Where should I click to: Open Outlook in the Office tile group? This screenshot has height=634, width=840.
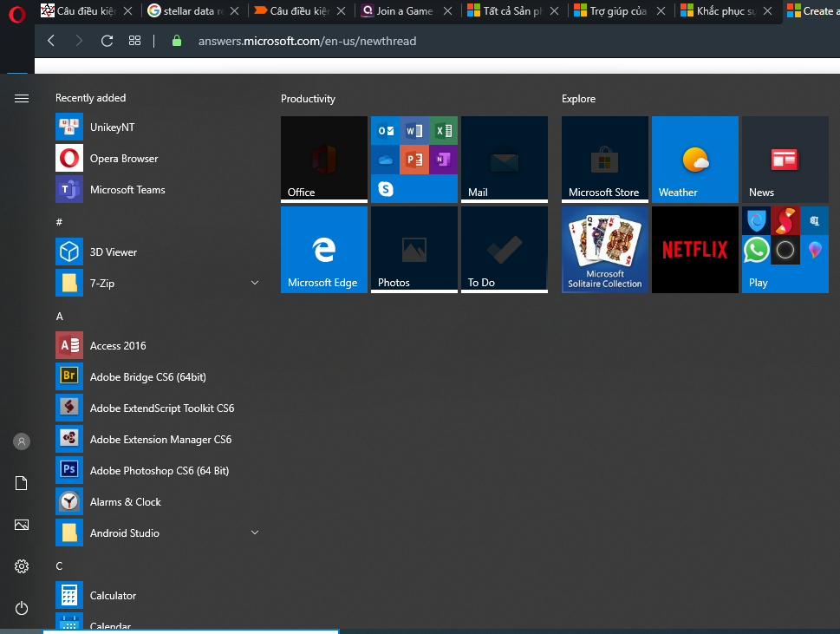click(x=386, y=130)
